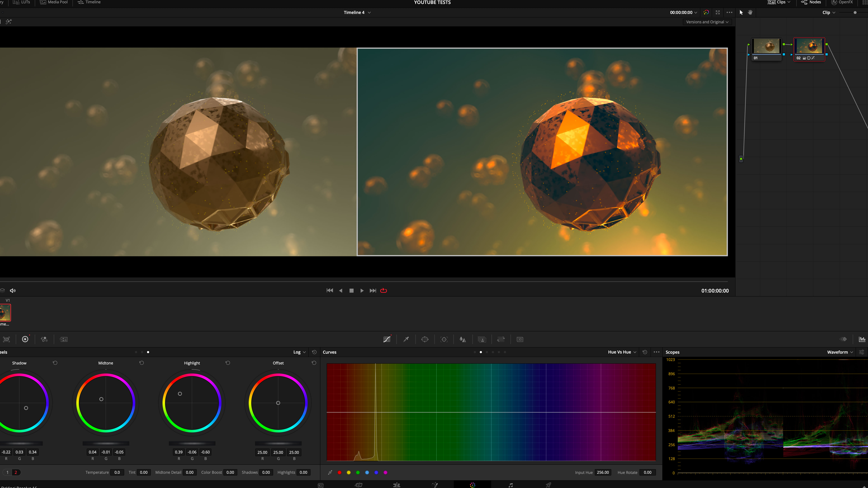
Task: Open the Scopes panel icon
Action: 862,339
